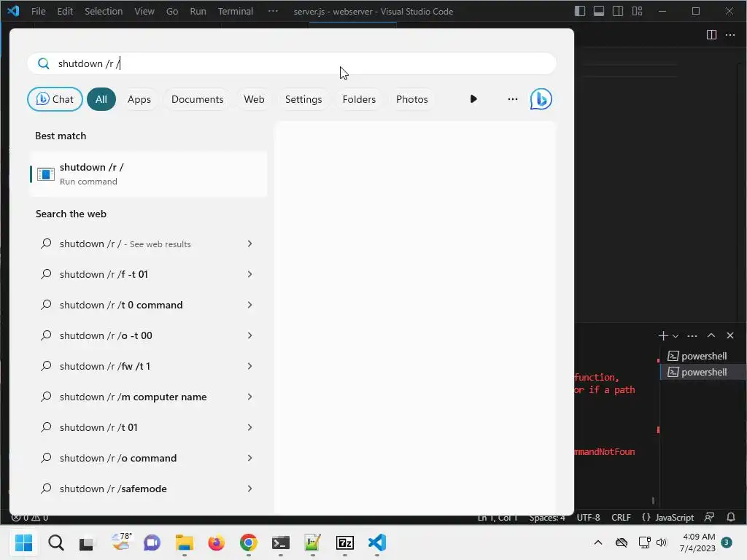Open the Run menu in VS Code
Viewport: 747px width, 560px height.
(x=198, y=11)
